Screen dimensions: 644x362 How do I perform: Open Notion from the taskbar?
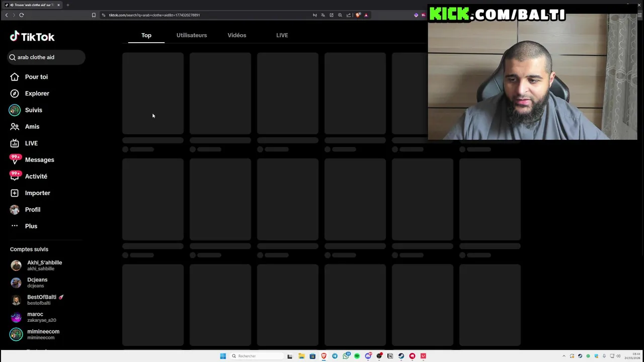coord(390,356)
